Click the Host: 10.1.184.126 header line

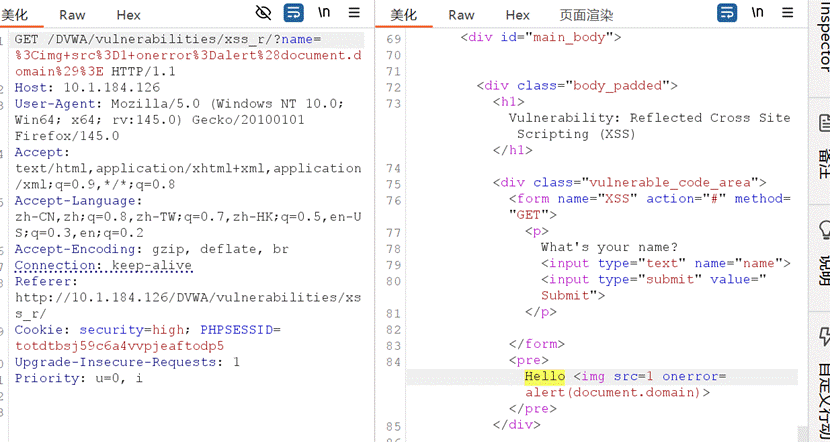tap(87, 87)
